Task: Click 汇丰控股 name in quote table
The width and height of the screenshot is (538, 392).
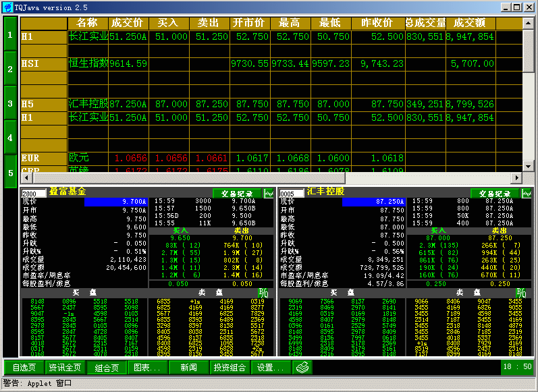Action: pyautogui.click(x=88, y=105)
